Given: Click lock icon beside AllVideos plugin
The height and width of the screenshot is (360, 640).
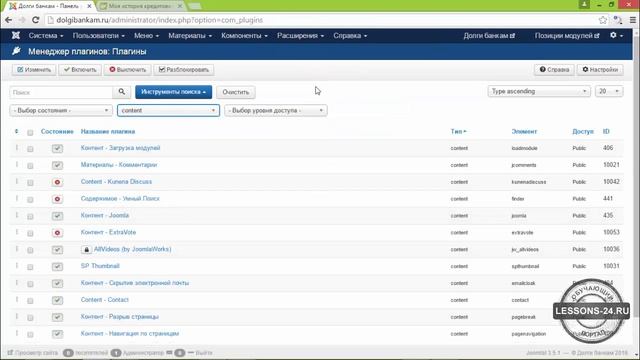Looking at the screenshot, I should click(86, 249).
